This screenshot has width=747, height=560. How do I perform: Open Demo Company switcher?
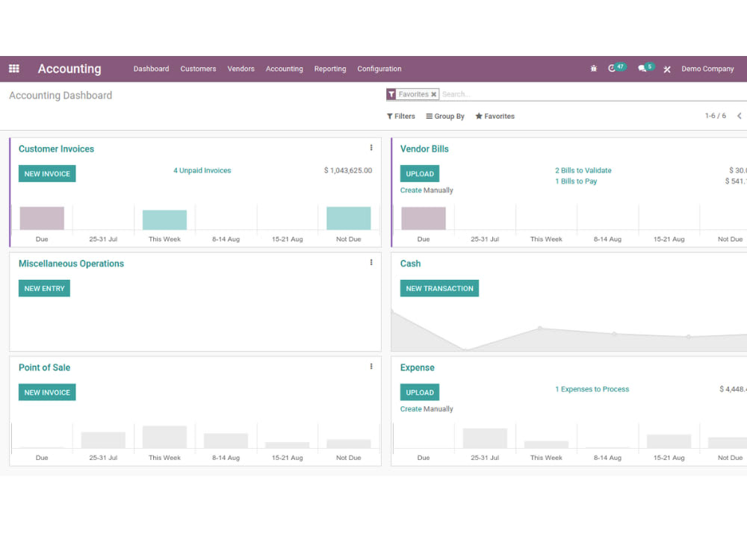(x=707, y=69)
